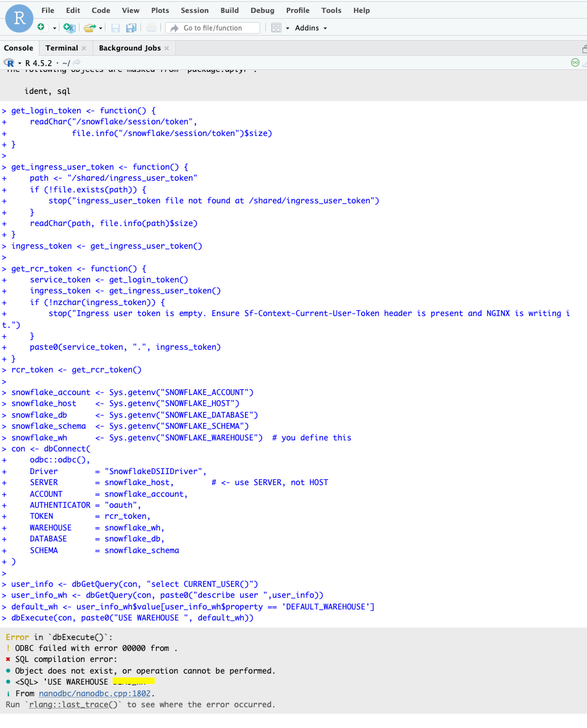Viewport: 587px width, 728px height.
Task: Close the Background Jobs tab
Action: (166, 49)
